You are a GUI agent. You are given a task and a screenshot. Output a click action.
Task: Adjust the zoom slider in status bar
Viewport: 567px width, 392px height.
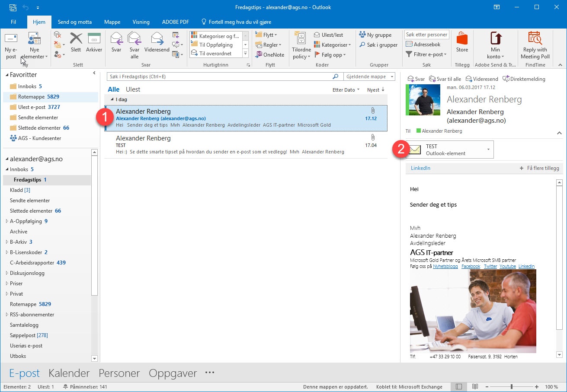pyautogui.click(x=511, y=387)
